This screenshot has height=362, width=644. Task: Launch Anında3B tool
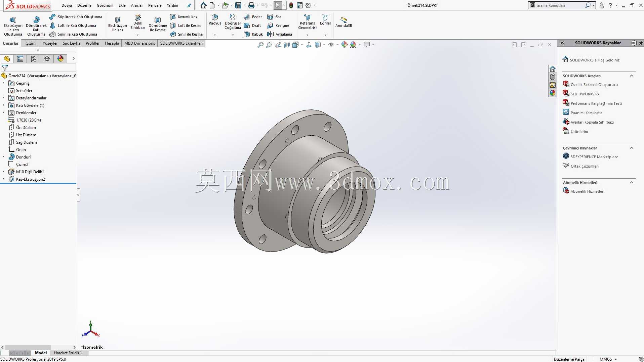click(x=344, y=22)
